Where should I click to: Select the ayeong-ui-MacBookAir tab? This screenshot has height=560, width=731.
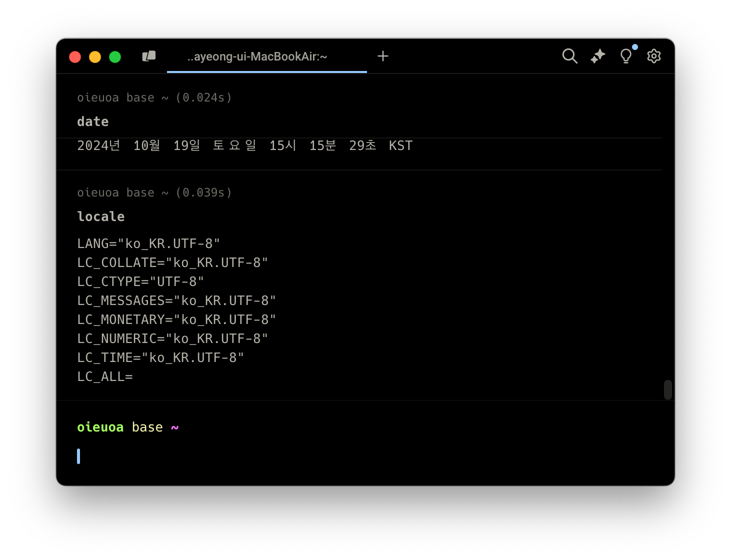[257, 56]
